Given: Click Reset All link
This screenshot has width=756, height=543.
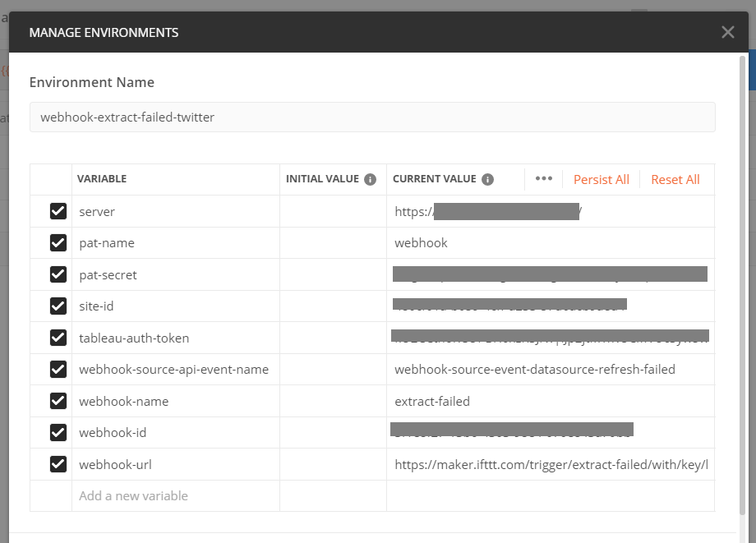Looking at the screenshot, I should click(675, 179).
